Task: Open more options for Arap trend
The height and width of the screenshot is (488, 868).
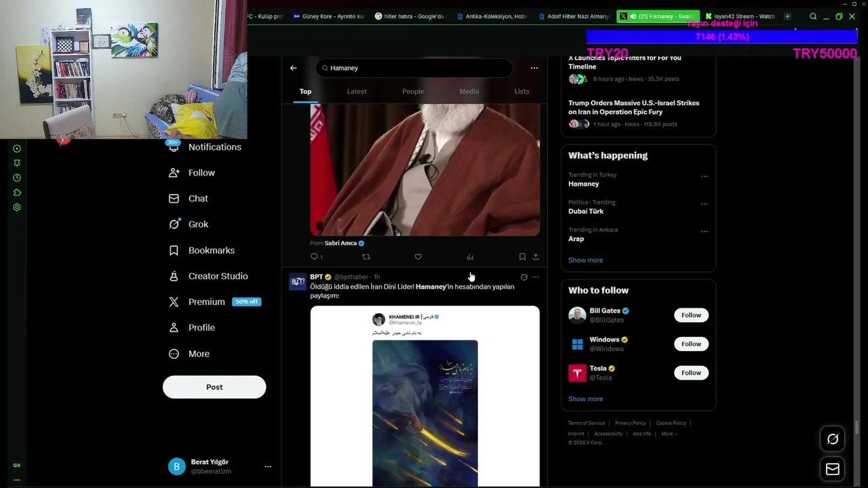Action: [704, 231]
